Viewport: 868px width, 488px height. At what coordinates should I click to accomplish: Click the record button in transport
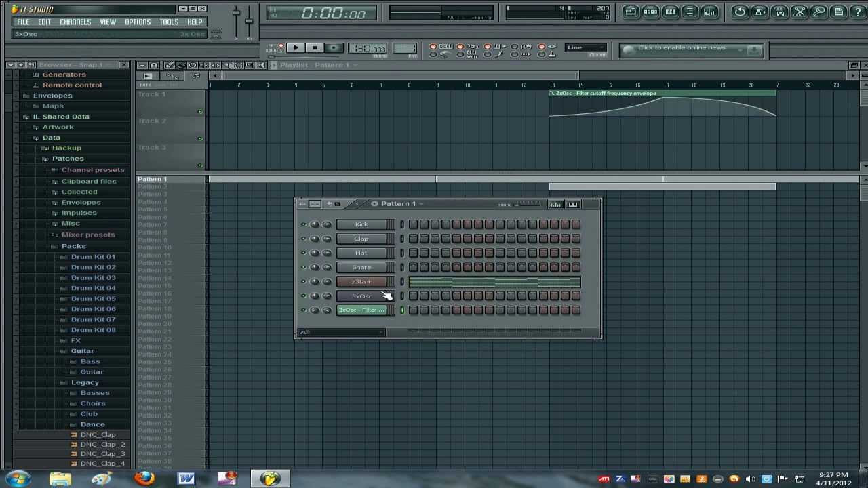click(x=334, y=48)
